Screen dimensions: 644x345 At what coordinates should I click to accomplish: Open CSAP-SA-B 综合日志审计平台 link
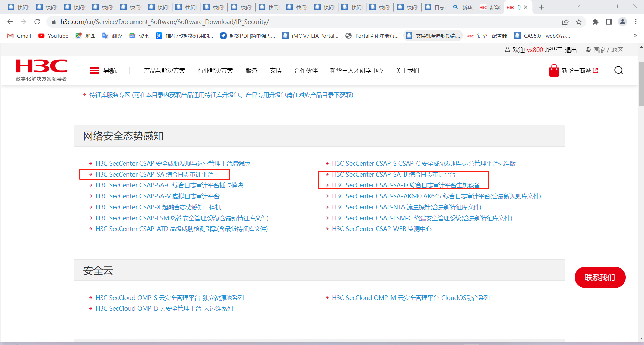tap(394, 174)
